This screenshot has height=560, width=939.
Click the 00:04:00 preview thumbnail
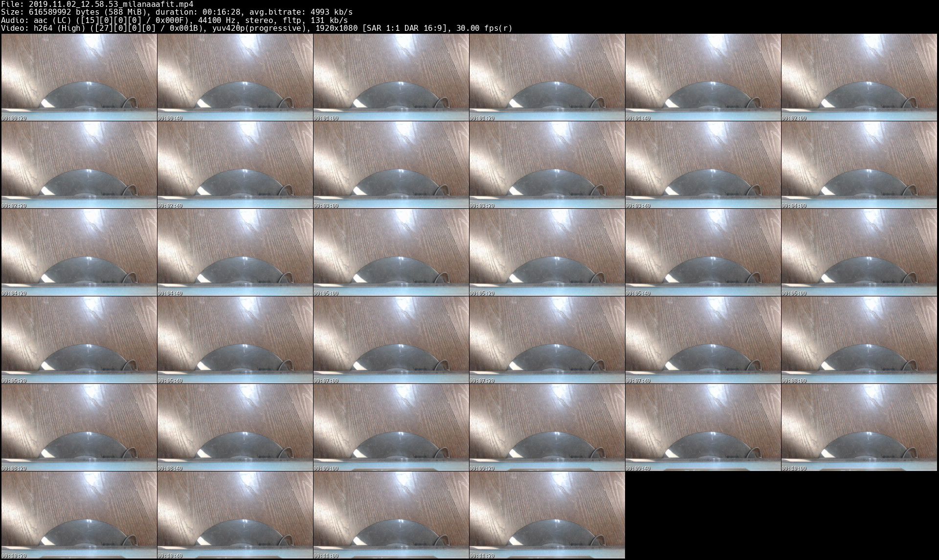pyautogui.click(x=859, y=165)
